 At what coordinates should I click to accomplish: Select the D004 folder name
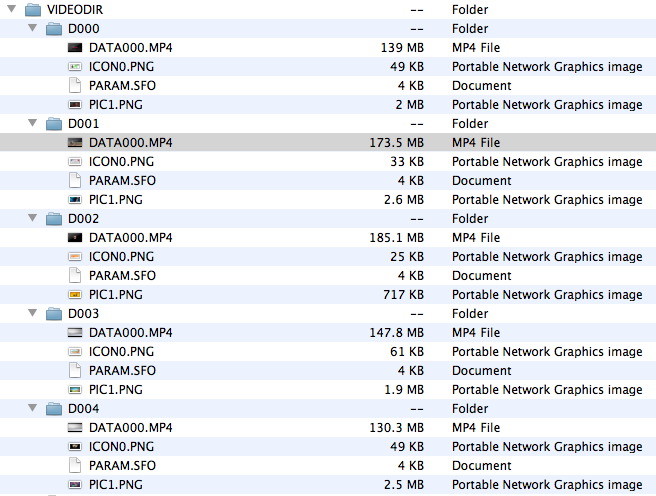(84, 409)
